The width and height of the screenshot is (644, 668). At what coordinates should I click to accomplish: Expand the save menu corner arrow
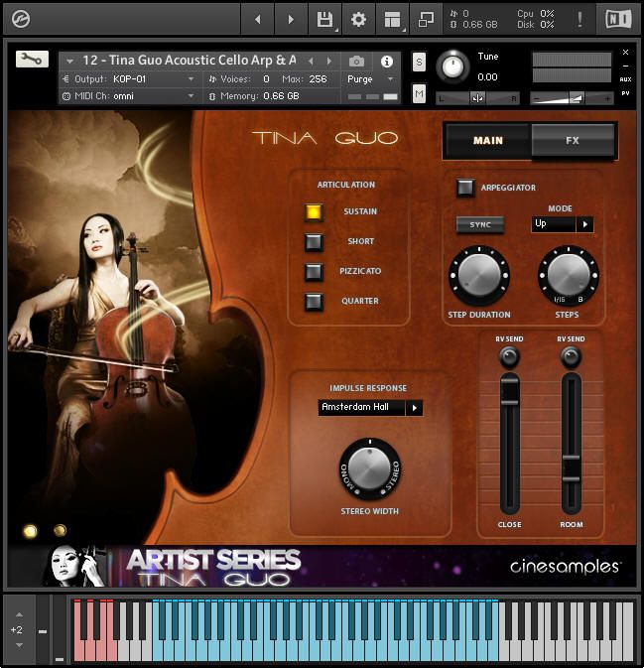pos(336,30)
